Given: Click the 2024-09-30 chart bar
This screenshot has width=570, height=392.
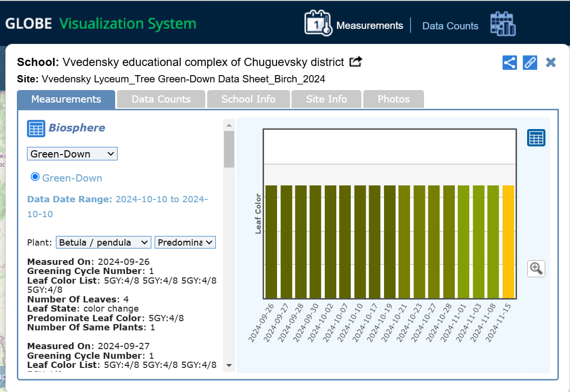Looking at the screenshot, I should (316, 242).
